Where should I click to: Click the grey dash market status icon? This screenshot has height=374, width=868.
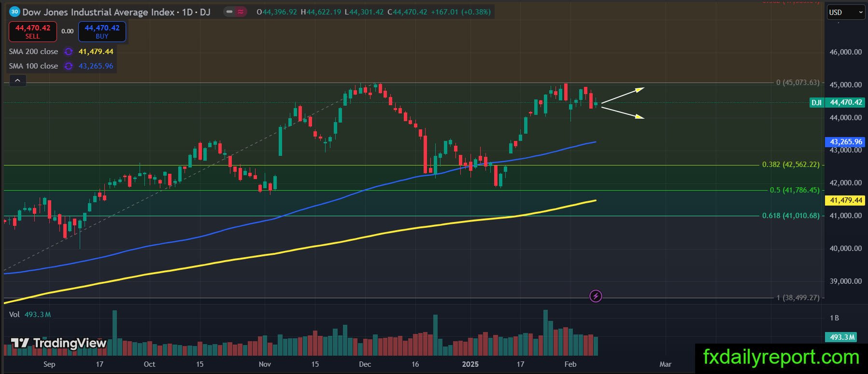coord(229,12)
